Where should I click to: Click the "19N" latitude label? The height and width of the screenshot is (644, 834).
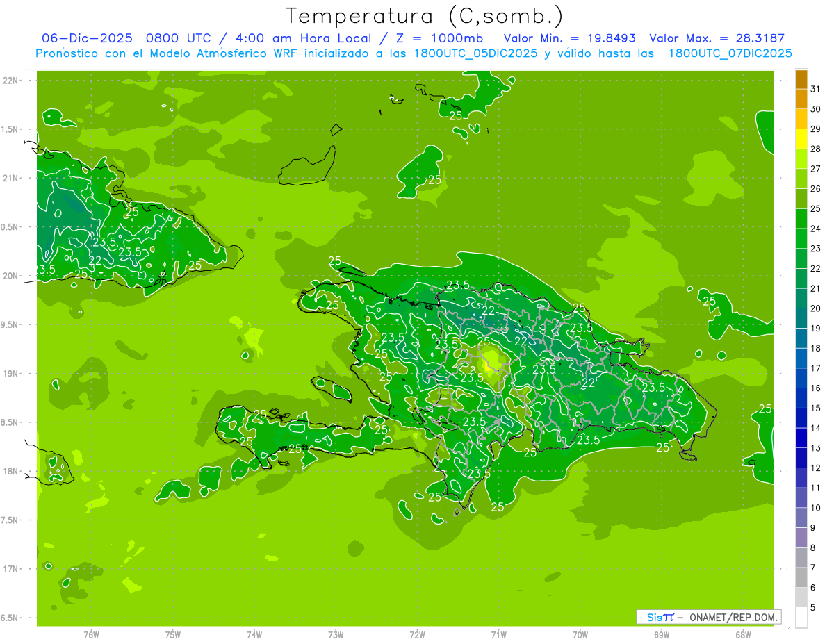(11, 374)
